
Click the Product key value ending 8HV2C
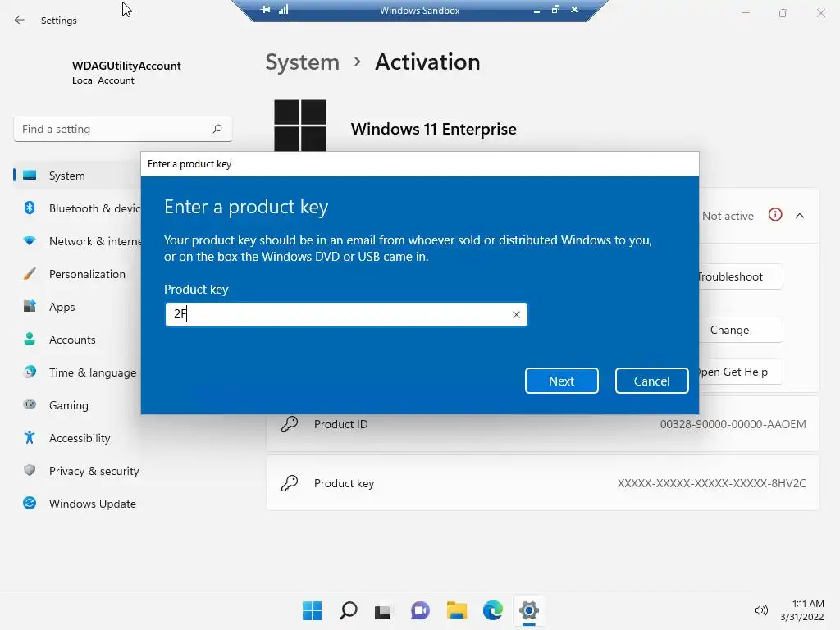[711, 483]
